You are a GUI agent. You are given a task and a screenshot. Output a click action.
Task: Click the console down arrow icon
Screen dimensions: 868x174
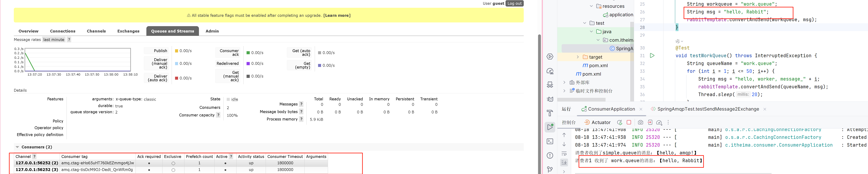coord(564,144)
